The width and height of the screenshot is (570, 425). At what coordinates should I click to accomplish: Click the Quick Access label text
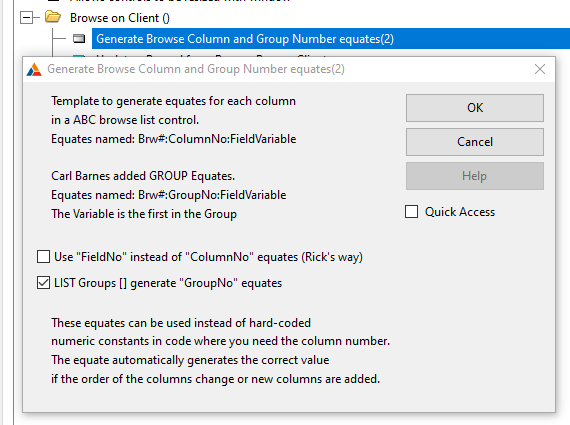(460, 212)
